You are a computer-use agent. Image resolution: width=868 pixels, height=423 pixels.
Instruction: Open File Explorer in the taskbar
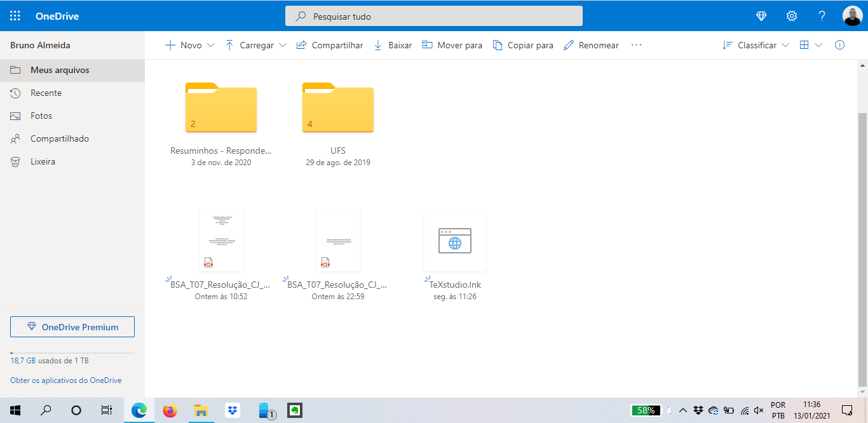tap(201, 410)
